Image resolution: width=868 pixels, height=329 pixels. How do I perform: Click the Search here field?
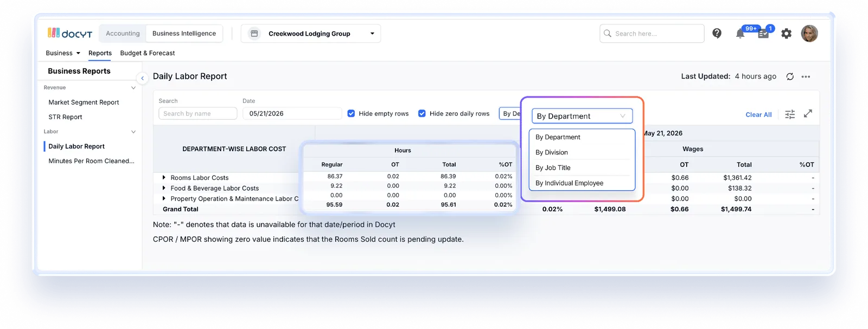pos(652,34)
